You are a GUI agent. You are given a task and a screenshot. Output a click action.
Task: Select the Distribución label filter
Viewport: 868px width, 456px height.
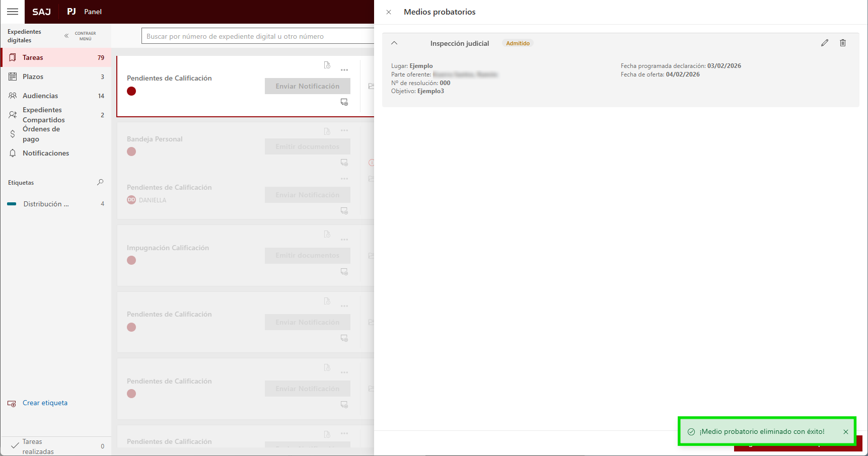click(x=46, y=204)
